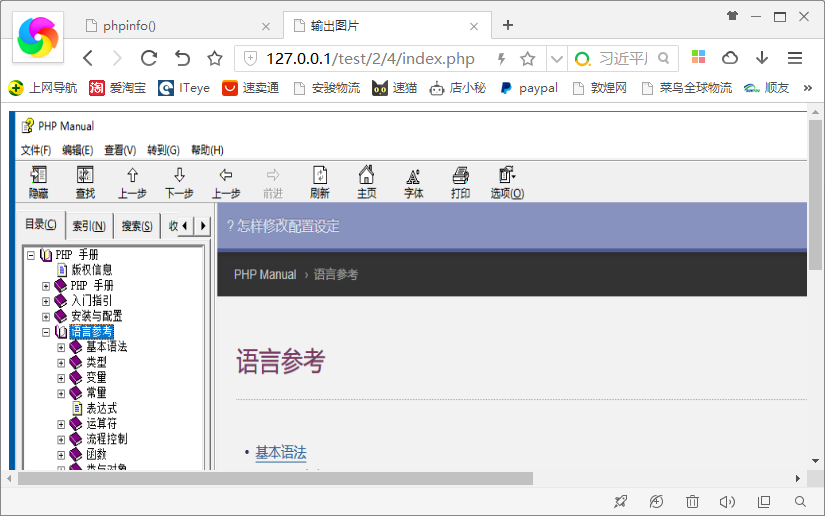Click the 隐藏 (Hide) toolbar icon
The image size is (825, 516).
(x=38, y=175)
